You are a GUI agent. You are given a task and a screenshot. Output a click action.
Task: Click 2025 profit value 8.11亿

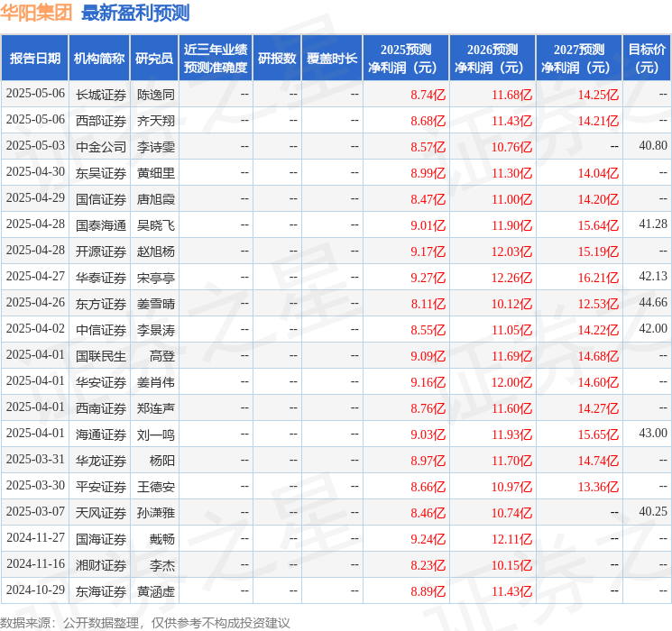[x=428, y=304]
